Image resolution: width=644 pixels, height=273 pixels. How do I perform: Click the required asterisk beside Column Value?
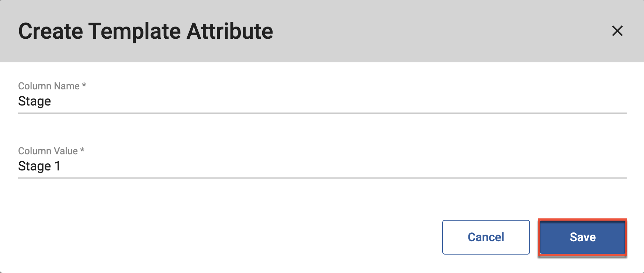(x=82, y=150)
